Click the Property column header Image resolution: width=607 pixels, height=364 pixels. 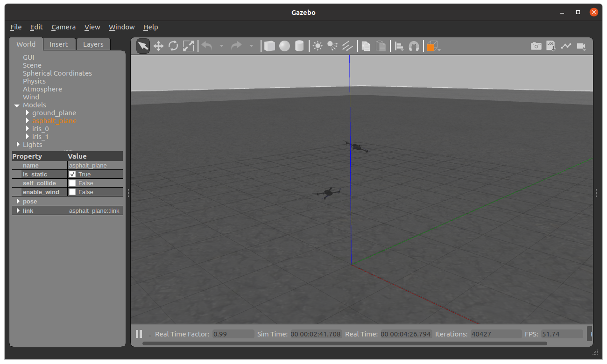(x=39, y=156)
